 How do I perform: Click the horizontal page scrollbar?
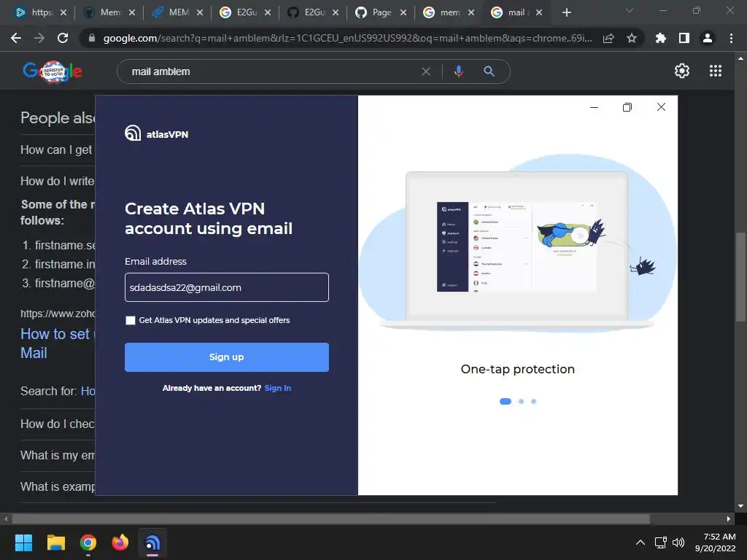[331, 518]
